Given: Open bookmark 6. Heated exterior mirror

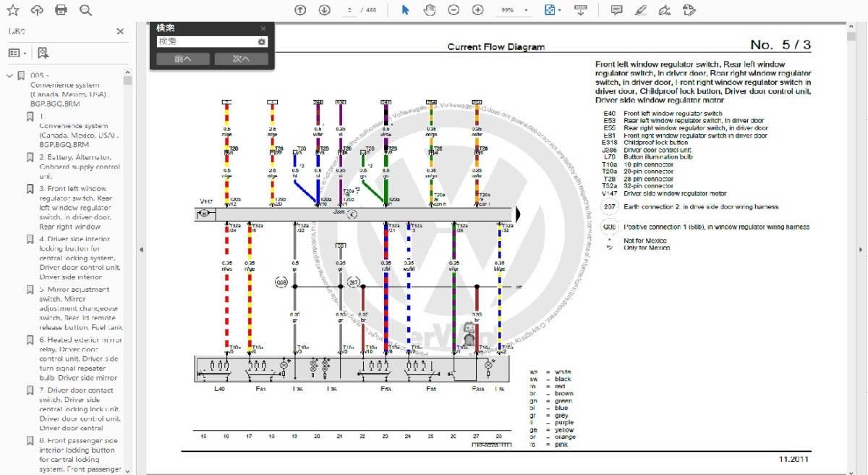Looking at the screenshot, I should click(x=80, y=358).
